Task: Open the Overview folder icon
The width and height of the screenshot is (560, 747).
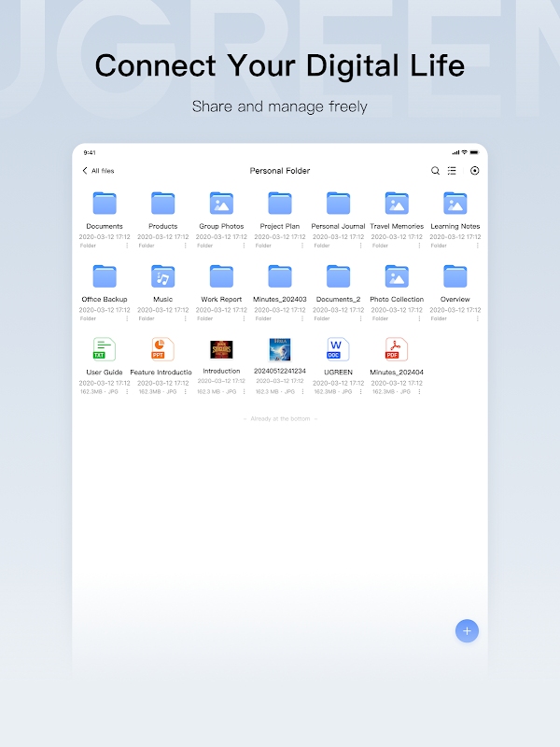Action: 455,276
